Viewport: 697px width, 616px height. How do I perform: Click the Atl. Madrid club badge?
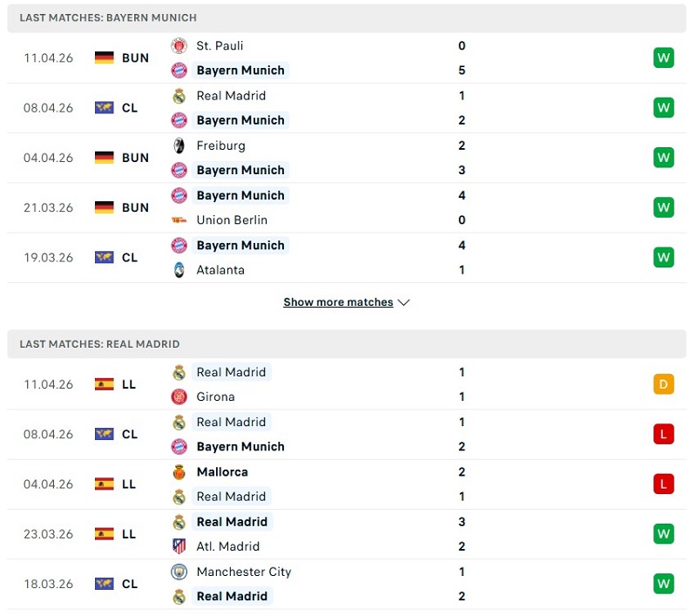pyautogui.click(x=179, y=546)
